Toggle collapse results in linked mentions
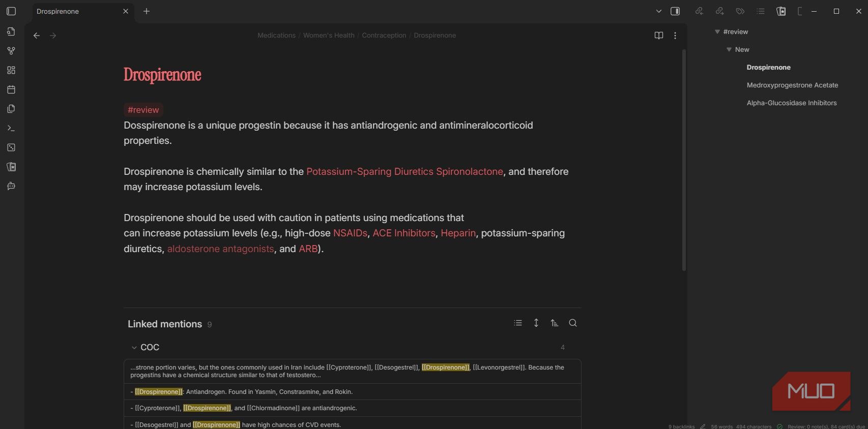 coord(518,323)
